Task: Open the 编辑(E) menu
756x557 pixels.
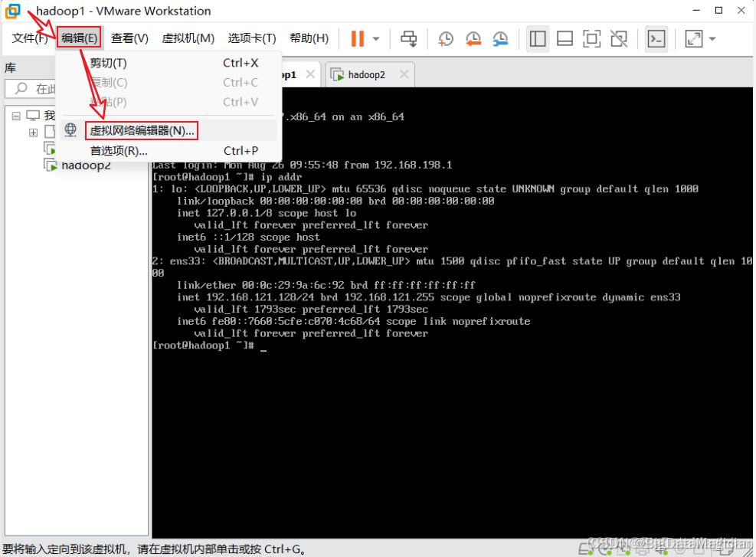Action: pos(79,38)
